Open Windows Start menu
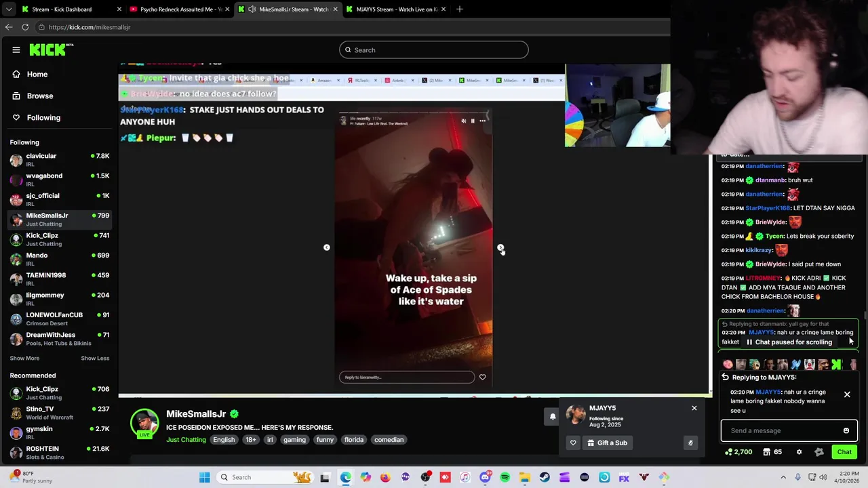This screenshot has height=488, width=868. pyautogui.click(x=205, y=477)
